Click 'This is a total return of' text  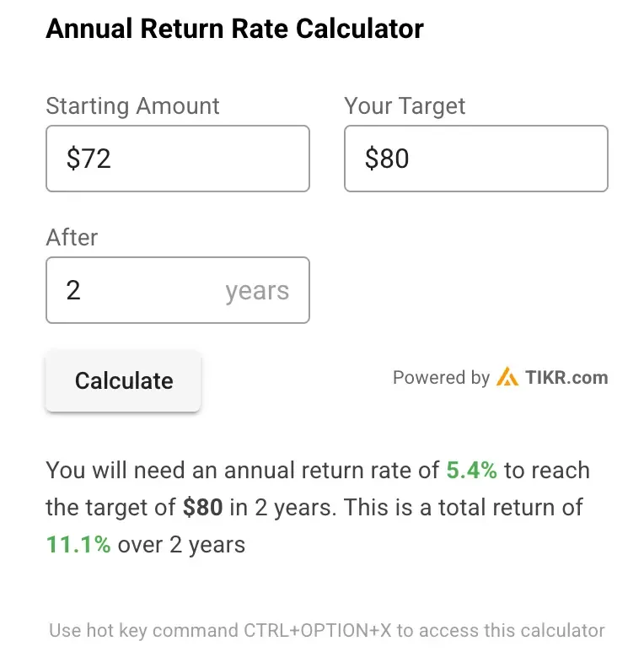tap(463, 508)
